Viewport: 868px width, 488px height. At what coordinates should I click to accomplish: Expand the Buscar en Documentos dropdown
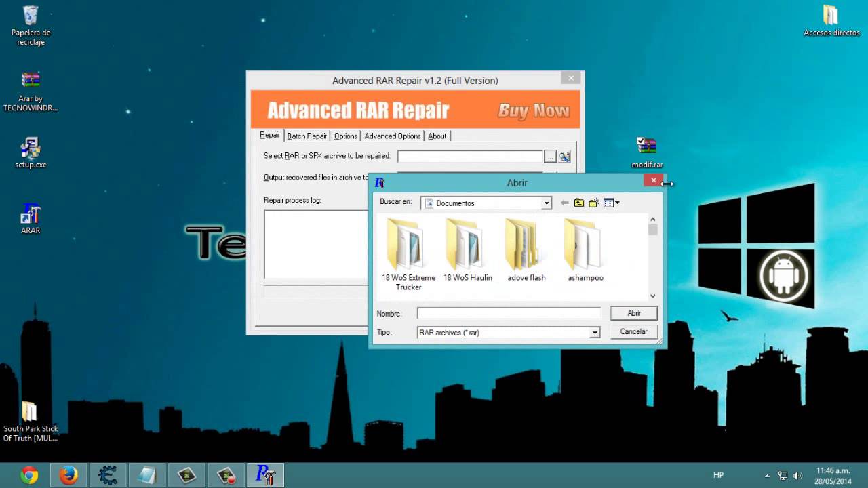click(x=546, y=203)
